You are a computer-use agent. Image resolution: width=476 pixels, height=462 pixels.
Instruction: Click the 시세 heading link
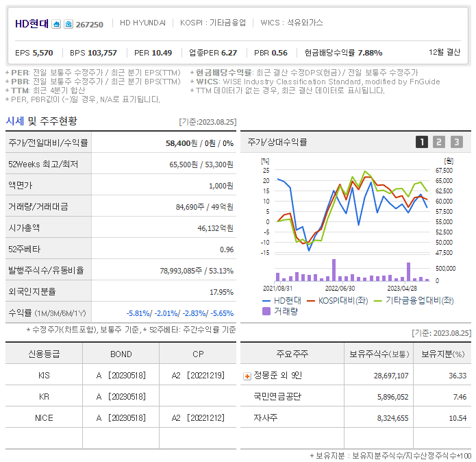point(15,121)
